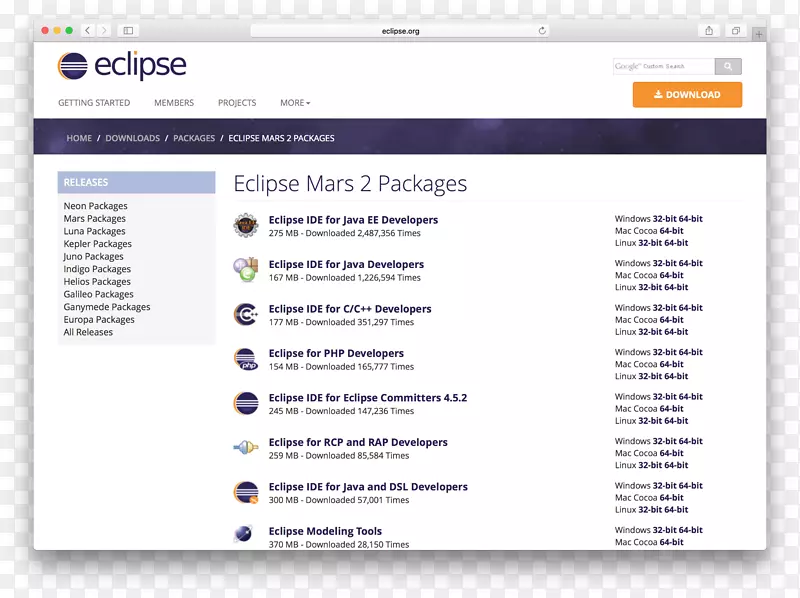800x598 pixels.
Task: Click the Eclipse Modeling Tools globe icon
Action: 244,535
